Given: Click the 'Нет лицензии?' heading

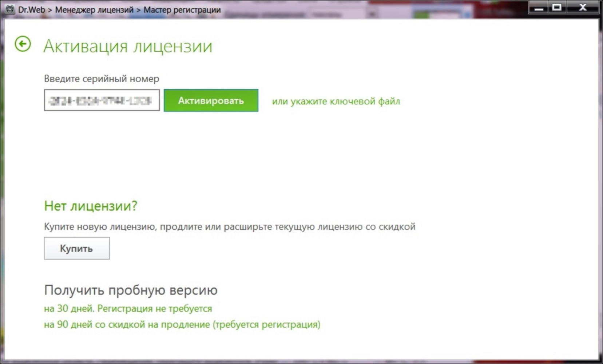Looking at the screenshot, I should coord(91,206).
